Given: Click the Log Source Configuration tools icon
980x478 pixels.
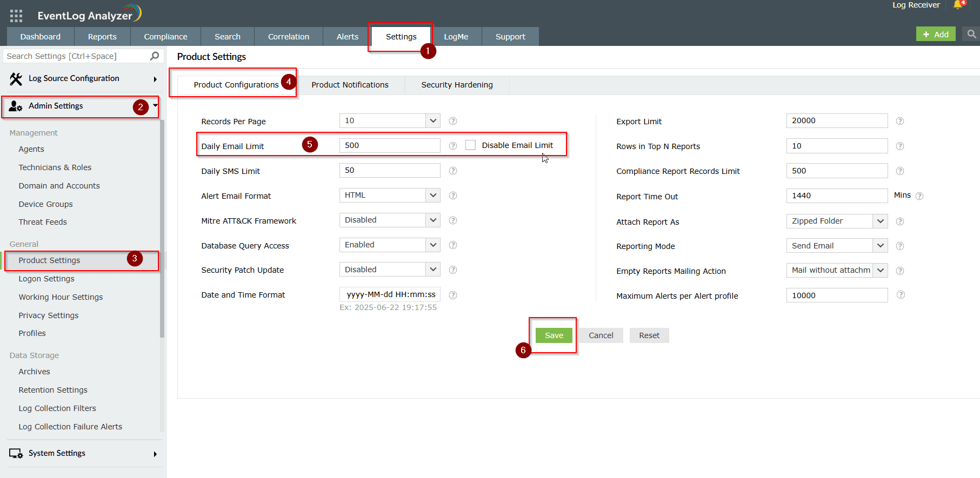Looking at the screenshot, I should [16, 79].
